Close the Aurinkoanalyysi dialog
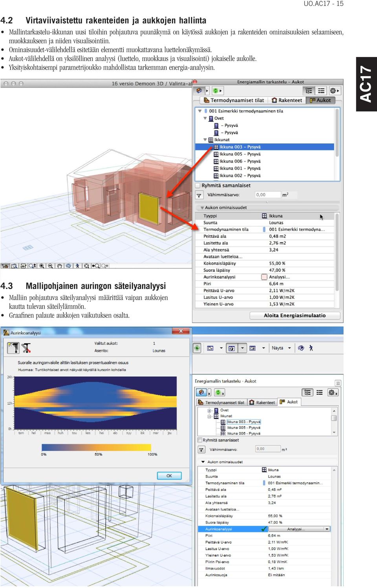This screenshot has width=377, height=588. click(181, 331)
